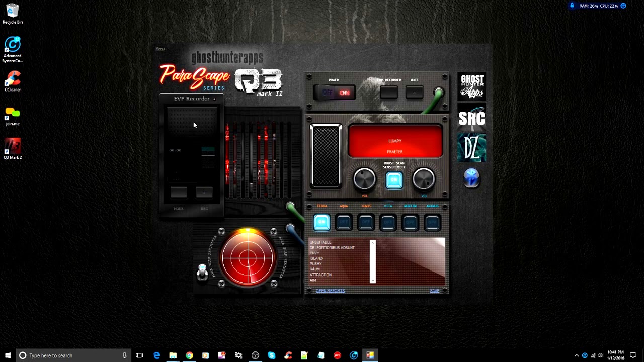Select ATTRACTION in the word list
This screenshot has width=644, height=362.
coord(320,275)
